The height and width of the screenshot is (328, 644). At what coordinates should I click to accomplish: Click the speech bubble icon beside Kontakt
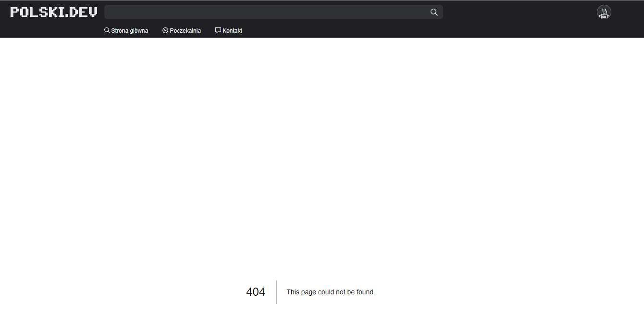218,30
